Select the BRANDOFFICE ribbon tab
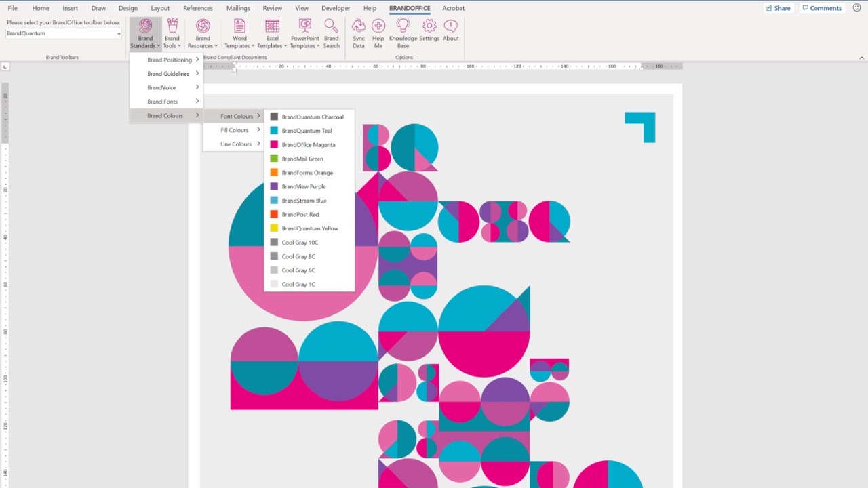Image resolution: width=868 pixels, height=488 pixels. pyautogui.click(x=410, y=8)
